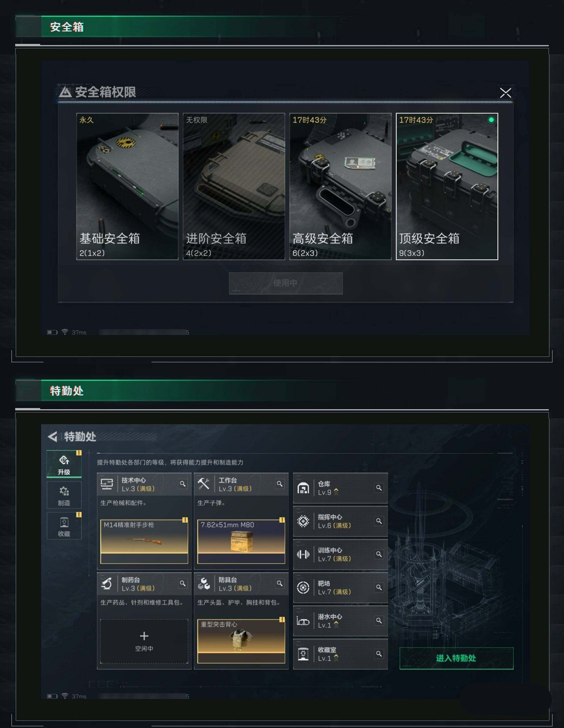
Task: Select the 基础安全箱 permanent card
Action: (127, 186)
